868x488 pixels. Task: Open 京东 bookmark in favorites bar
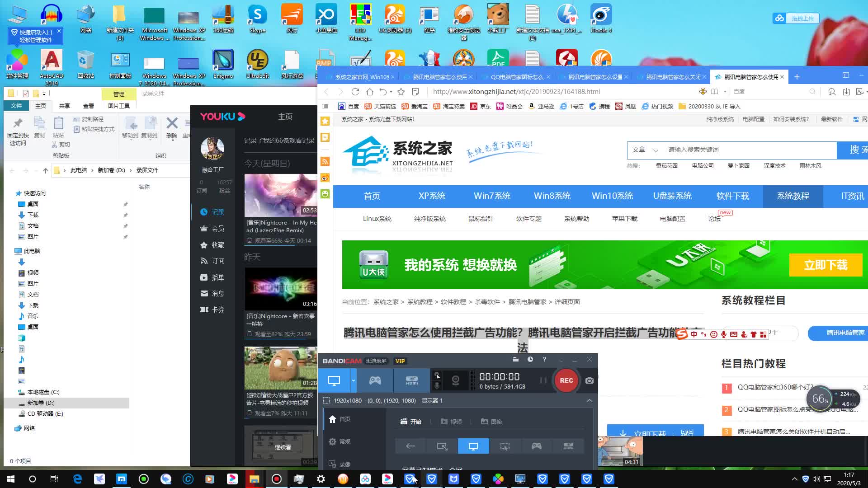click(x=480, y=106)
